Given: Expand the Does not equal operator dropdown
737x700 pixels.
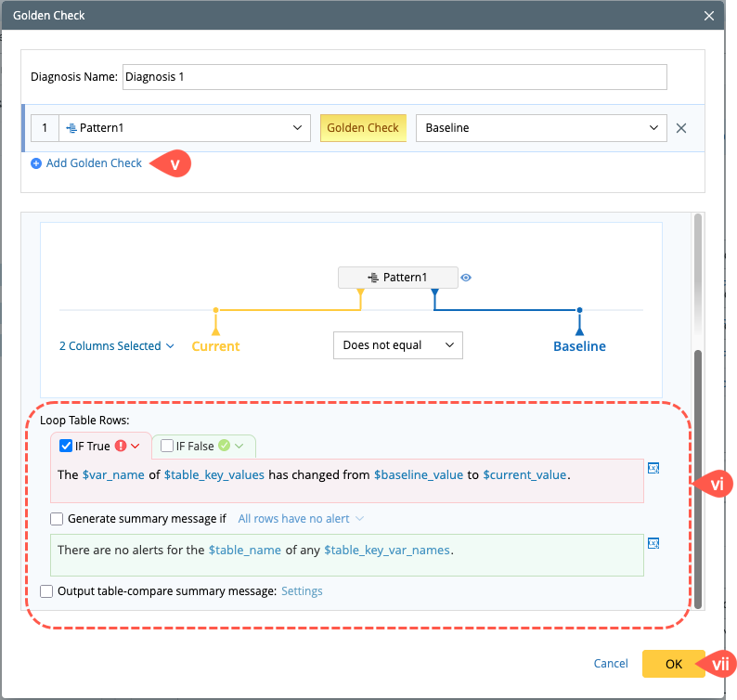Looking at the screenshot, I should tap(397, 345).
